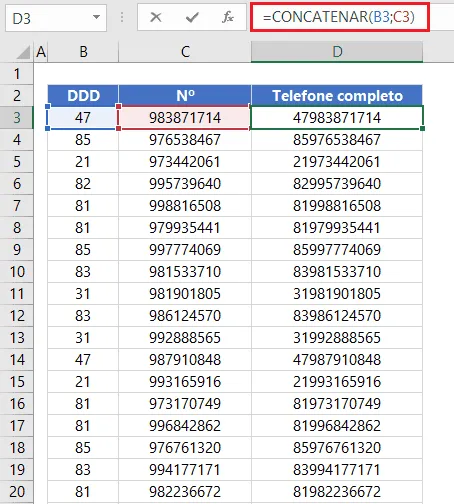
Task: Click the Name Box showing D3
Action: (x=56, y=18)
